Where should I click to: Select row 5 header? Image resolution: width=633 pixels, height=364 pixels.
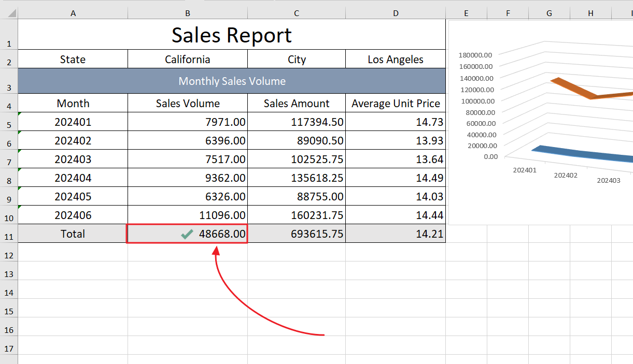click(9, 122)
